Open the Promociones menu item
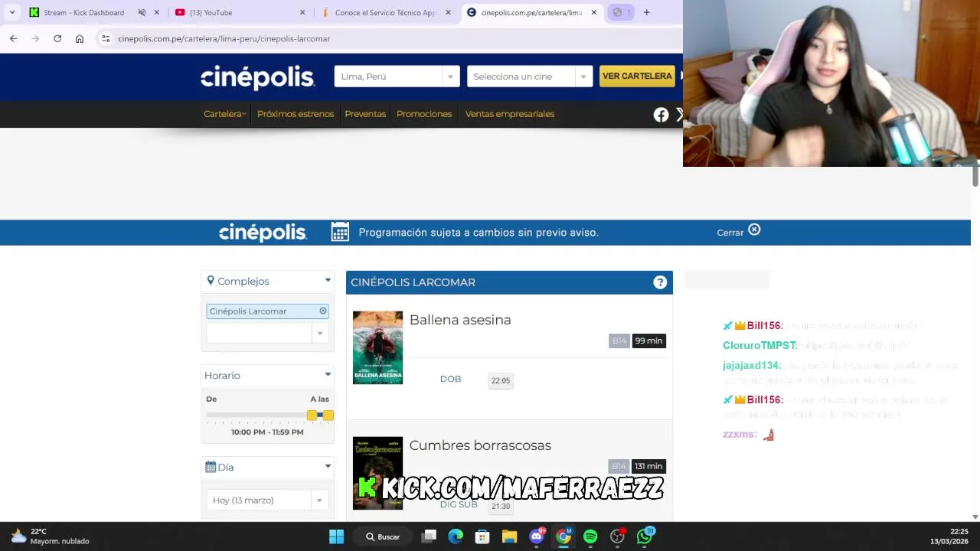This screenshot has height=551, width=980. click(x=424, y=114)
